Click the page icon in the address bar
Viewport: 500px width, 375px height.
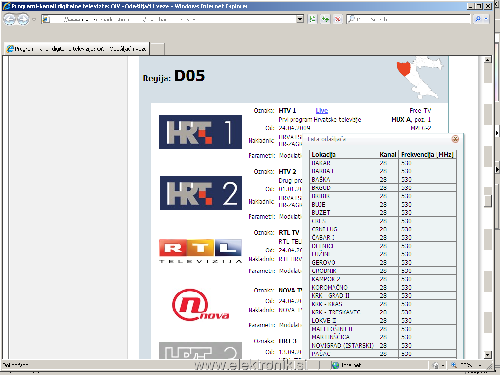click(x=46, y=19)
